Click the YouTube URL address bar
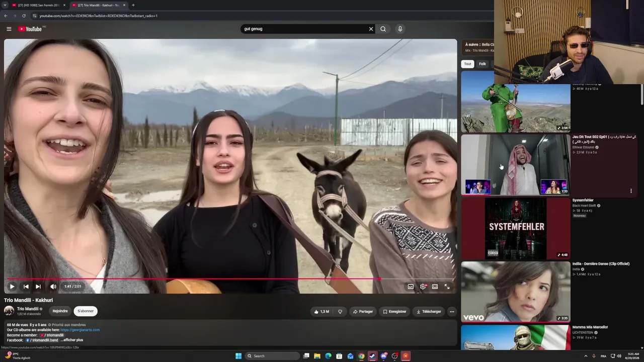Viewport: 644px width, 362px height. point(262,16)
